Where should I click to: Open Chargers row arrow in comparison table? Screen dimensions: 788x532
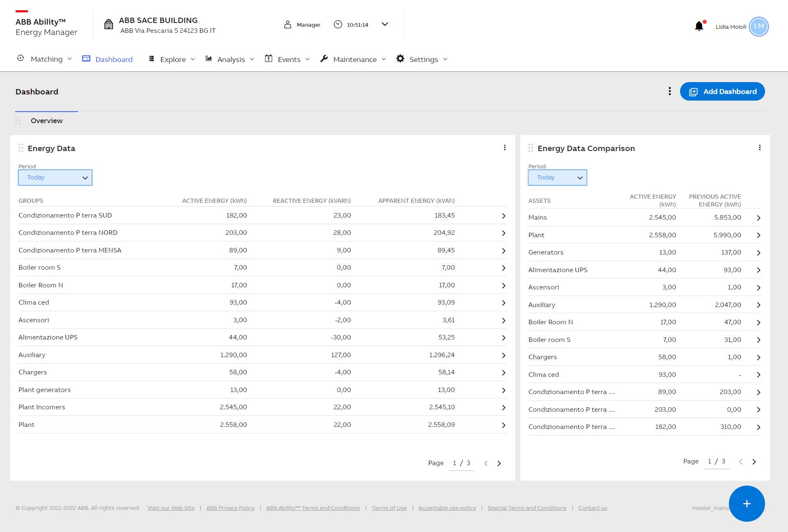pos(758,358)
